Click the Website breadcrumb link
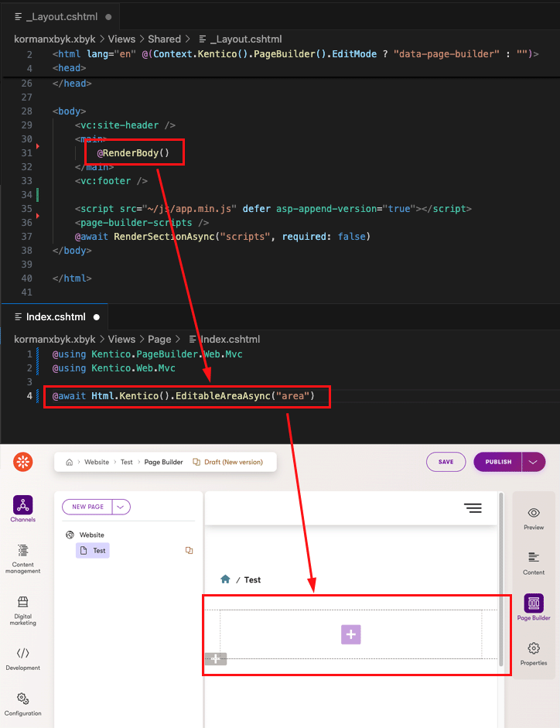The height and width of the screenshot is (728, 560). tap(97, 462)
